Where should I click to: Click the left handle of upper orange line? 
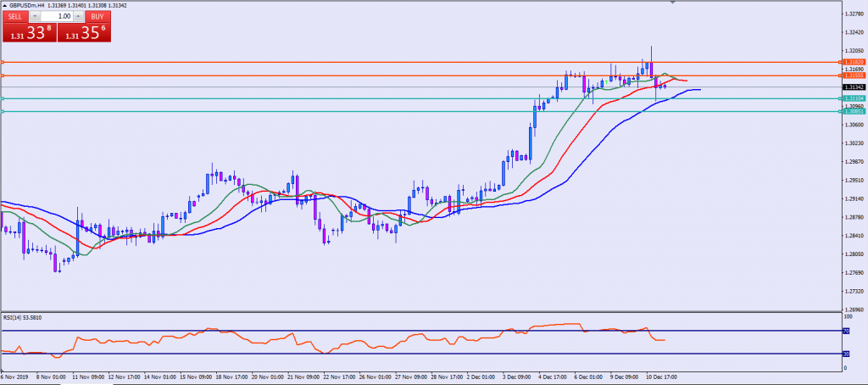[3, 62]
